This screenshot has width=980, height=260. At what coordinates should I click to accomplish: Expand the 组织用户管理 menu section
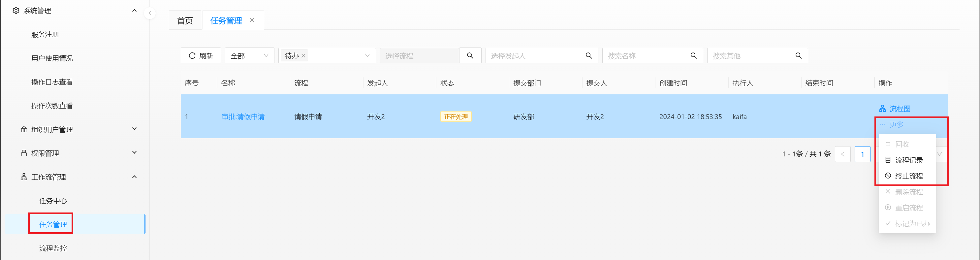tap(134, 129)
